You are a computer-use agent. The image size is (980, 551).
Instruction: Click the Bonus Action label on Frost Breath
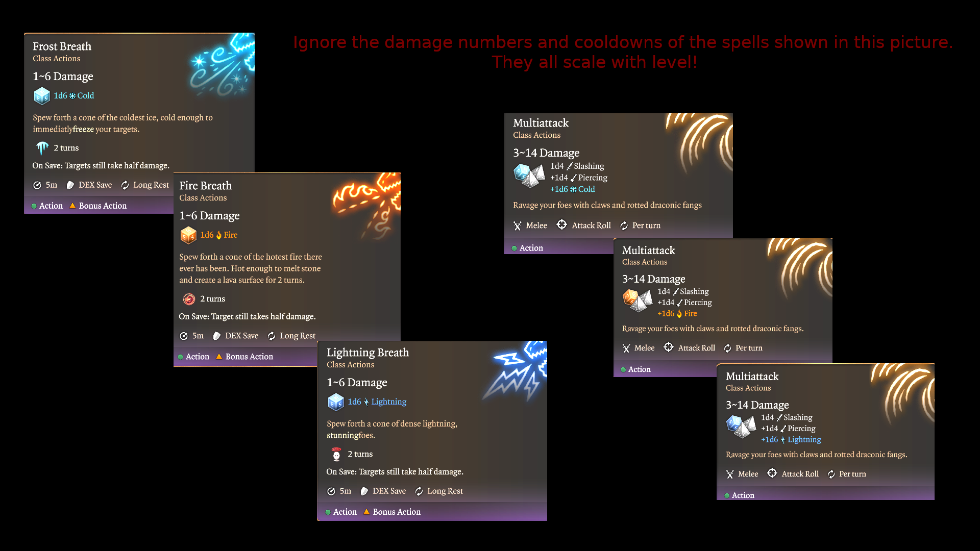click(103, 206)
